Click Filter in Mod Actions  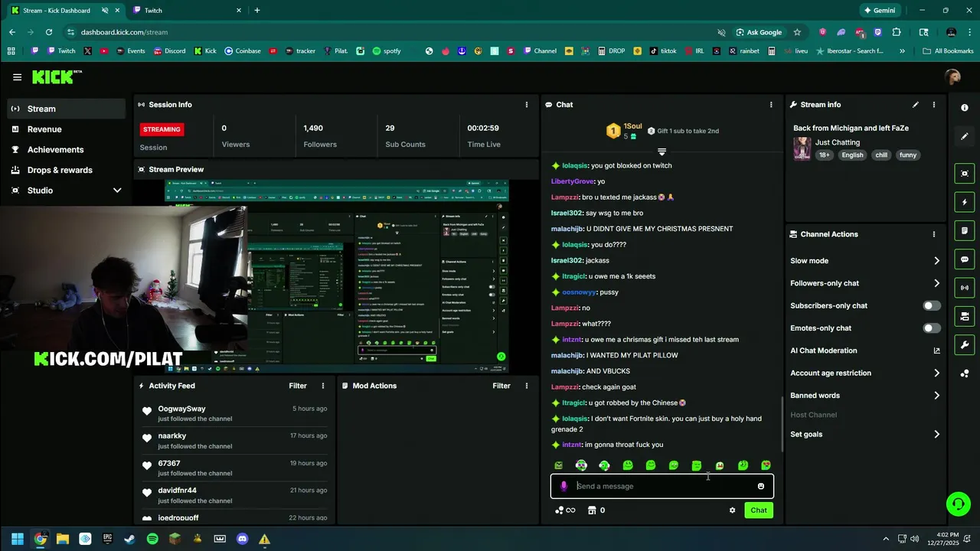501,386
